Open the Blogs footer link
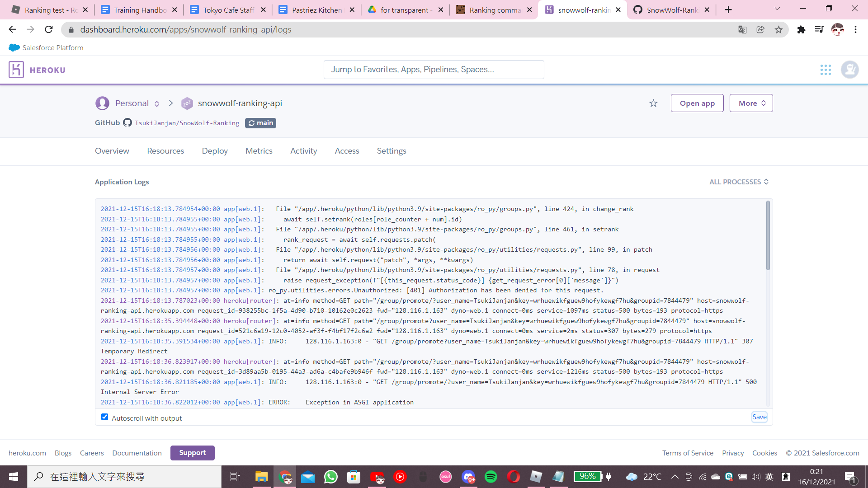This screenshot has width=868, height=488. (63, 453)
